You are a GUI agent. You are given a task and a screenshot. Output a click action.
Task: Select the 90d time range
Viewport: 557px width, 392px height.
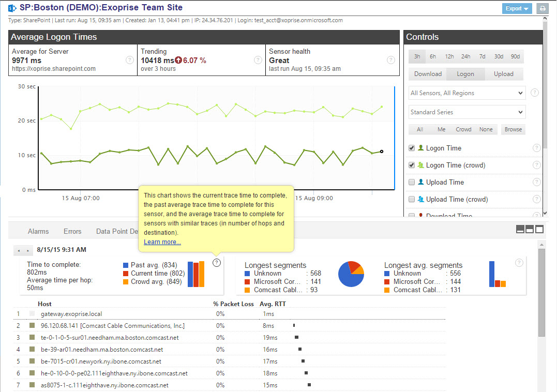515,56
